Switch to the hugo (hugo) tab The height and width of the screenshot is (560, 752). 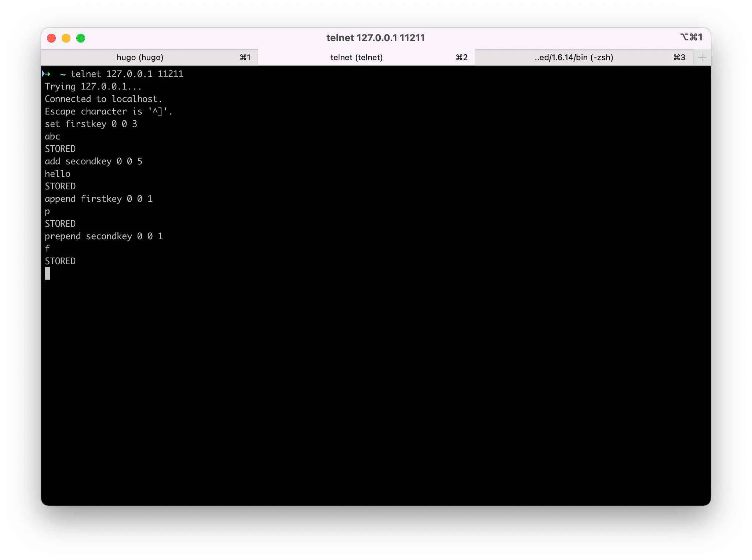coord(140,58)
